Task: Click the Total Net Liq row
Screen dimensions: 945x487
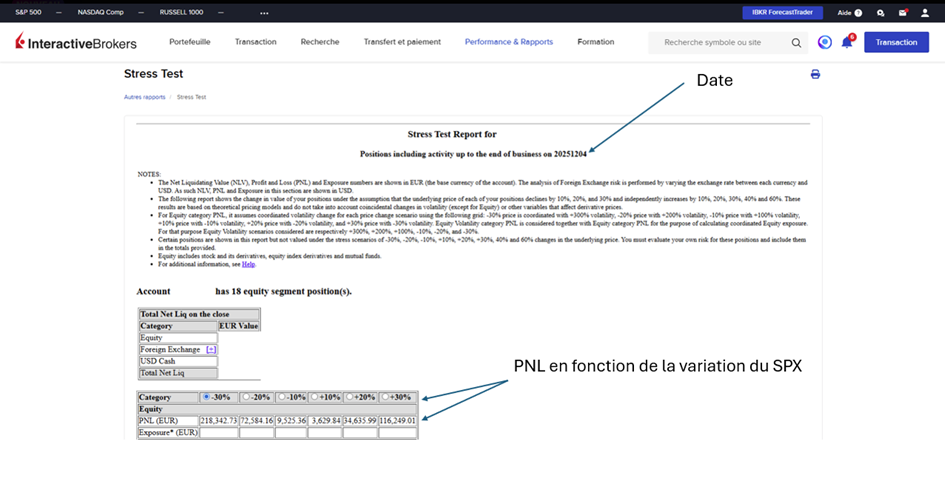Action: pos(178,373)
